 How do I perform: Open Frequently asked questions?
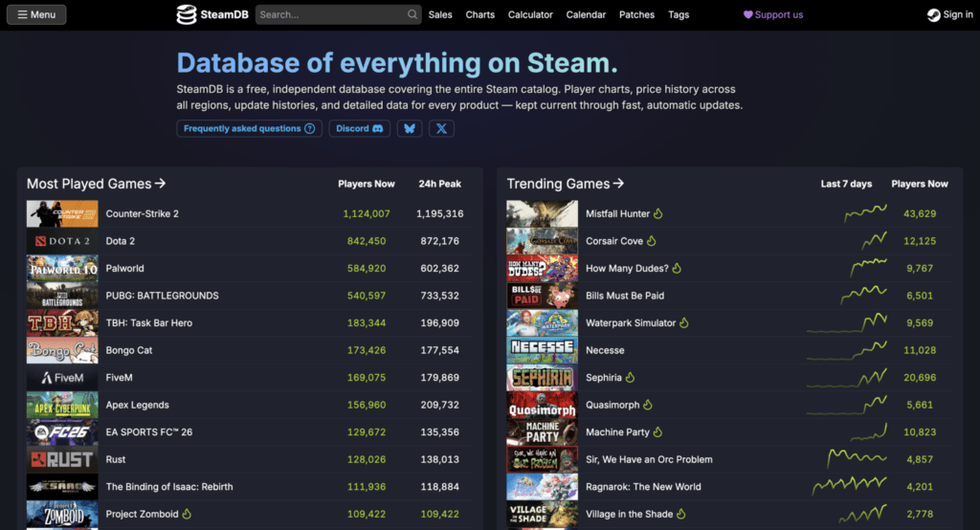pyautogui.click(x=250, y=128)
